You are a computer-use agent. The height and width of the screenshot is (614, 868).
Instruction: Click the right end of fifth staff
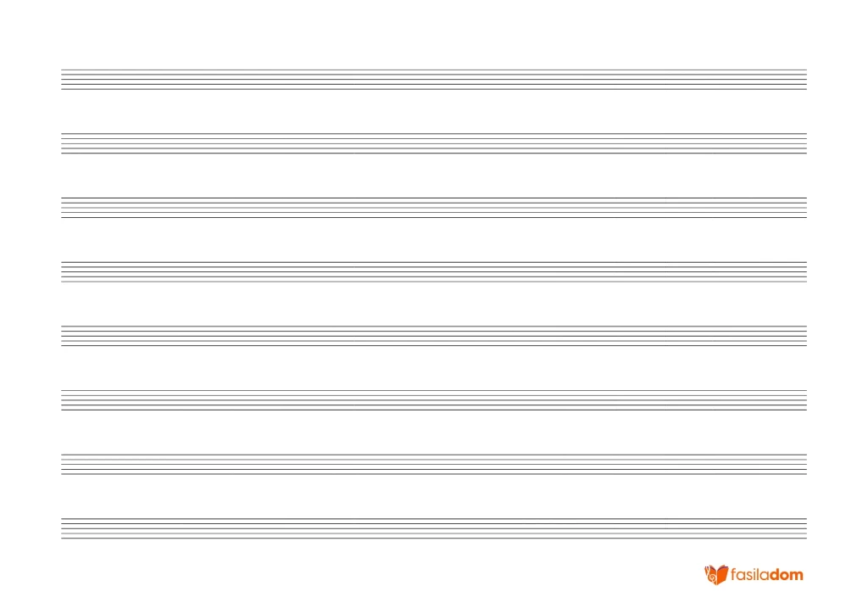pos(805,336)
